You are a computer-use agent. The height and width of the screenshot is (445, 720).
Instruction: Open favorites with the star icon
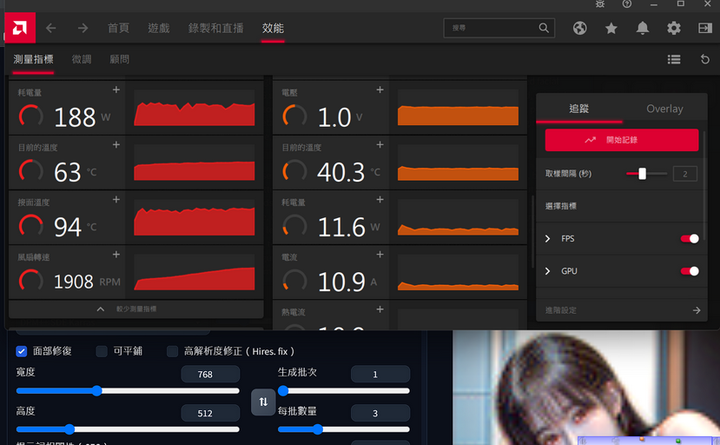(611, 28)
